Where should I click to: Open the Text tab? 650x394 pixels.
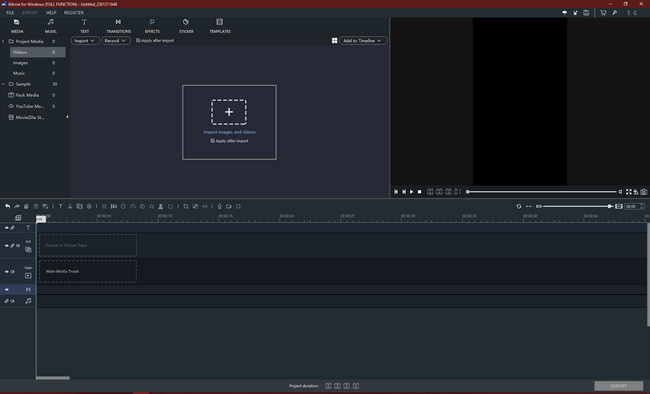pos(85,26)
